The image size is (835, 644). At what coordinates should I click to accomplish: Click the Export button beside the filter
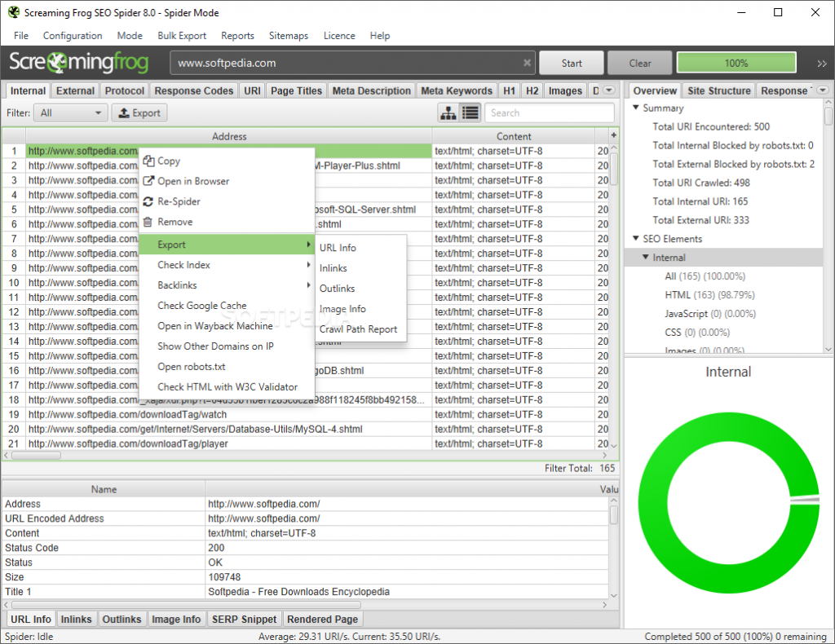pyautogui.click(x=139, y=113)
